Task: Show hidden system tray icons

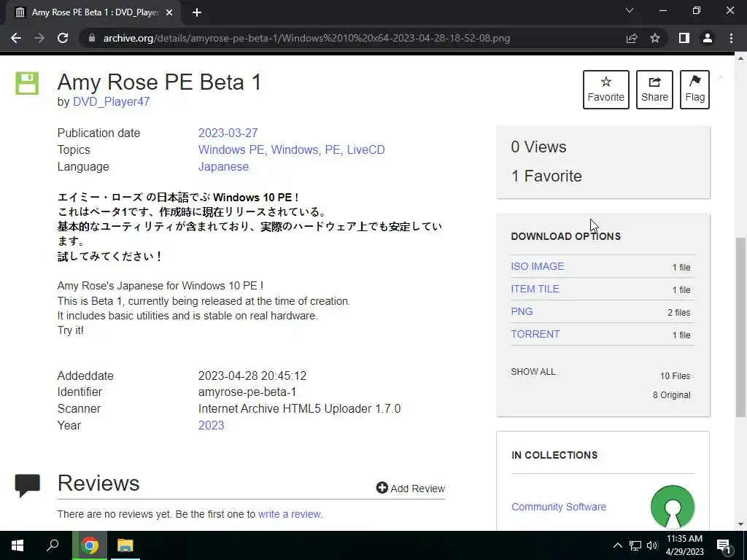Action: click(x=617, y=545)
